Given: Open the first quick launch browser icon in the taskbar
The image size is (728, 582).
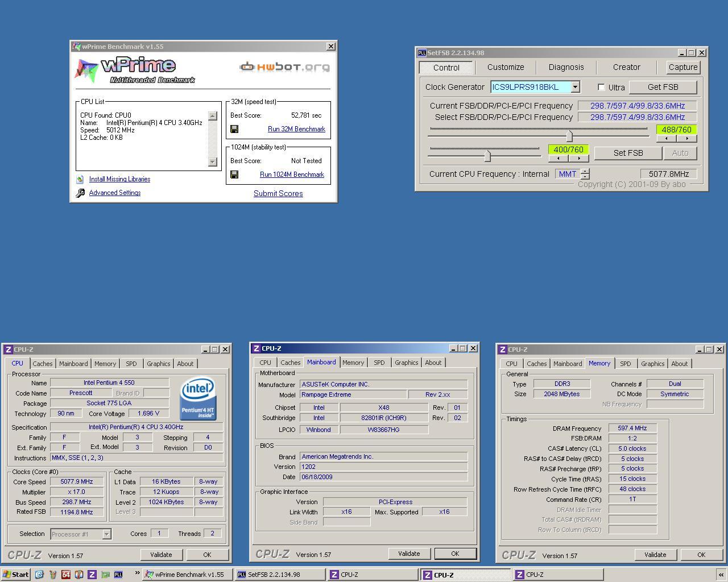Looking at the screenshot, I should click(39, 575).
